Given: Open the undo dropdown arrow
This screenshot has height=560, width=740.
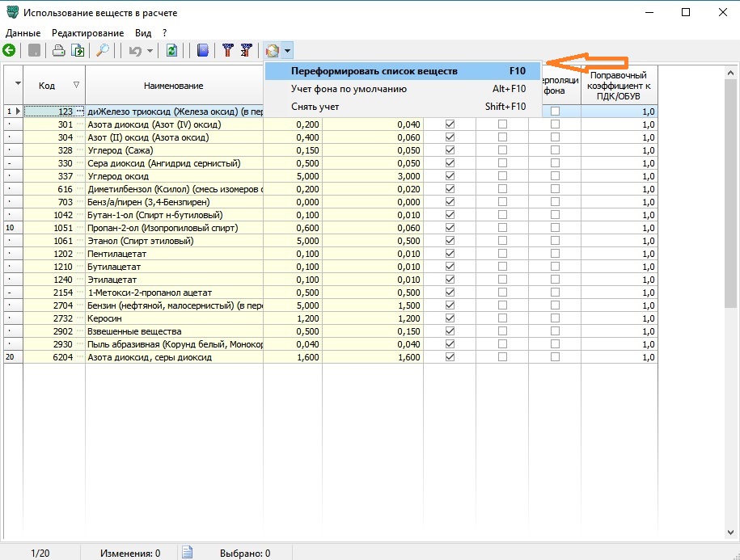Looking at the screenshot, I should click(x=150, y=51).
